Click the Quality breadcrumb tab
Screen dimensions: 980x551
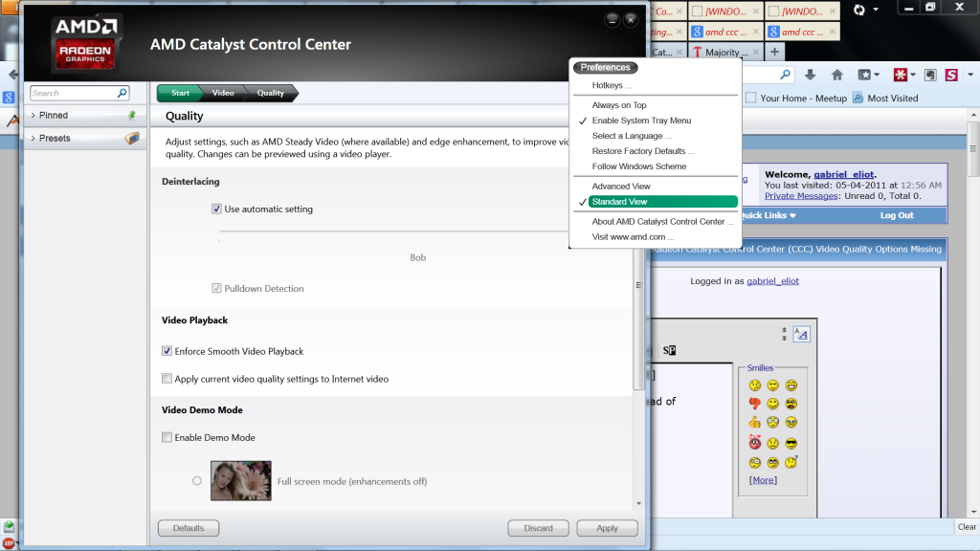coord(271,93)
